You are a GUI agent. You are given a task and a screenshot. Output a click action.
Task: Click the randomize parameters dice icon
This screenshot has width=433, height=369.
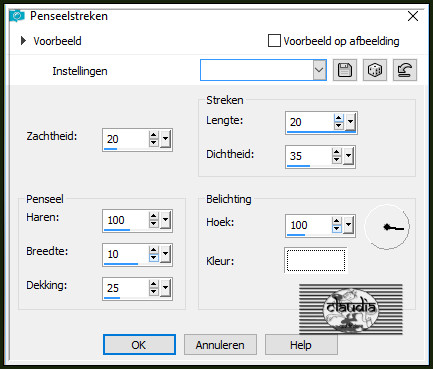pos(375,70)
